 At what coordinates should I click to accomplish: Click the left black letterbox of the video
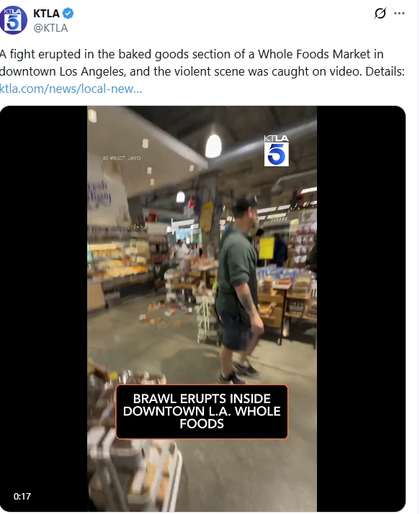click(44, 308)
